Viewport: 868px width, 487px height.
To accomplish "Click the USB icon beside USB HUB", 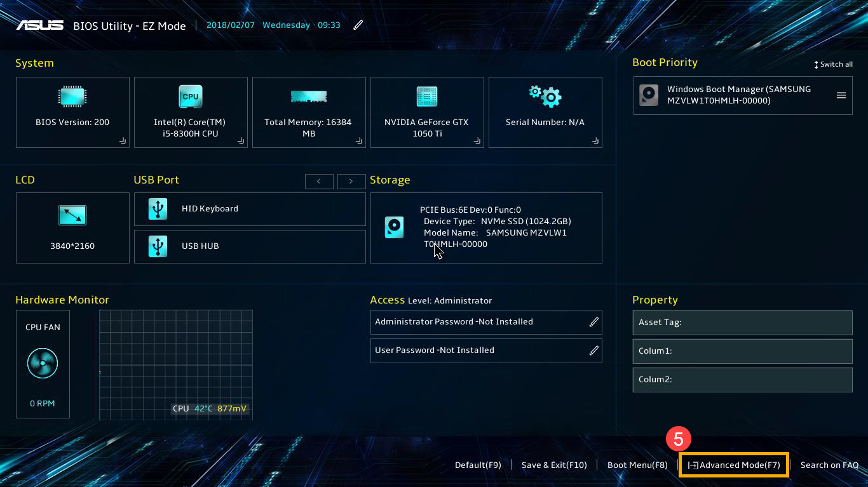I will pyautogui.click(x=158, y=246).
